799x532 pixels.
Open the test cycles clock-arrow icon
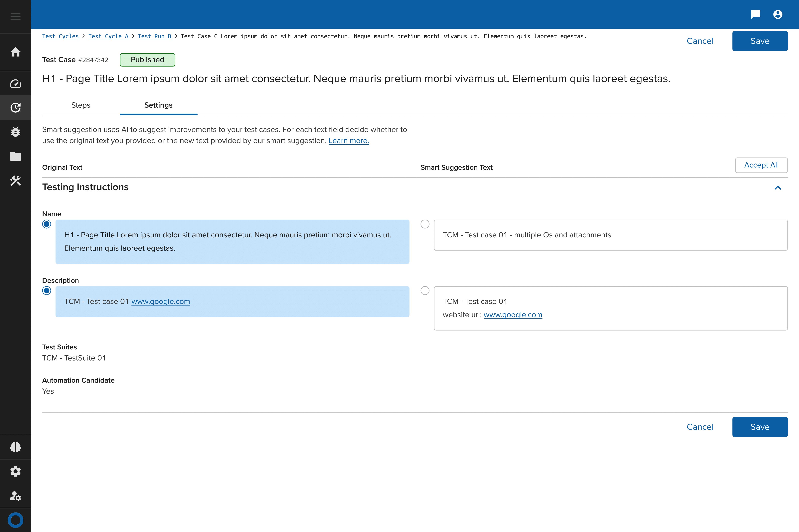click(x=15, y=108)
